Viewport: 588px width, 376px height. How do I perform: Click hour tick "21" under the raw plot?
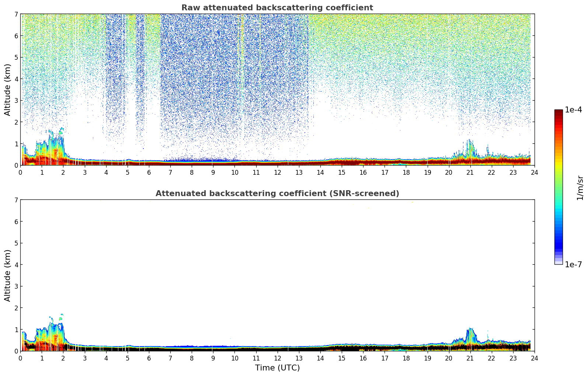point(470,172)
